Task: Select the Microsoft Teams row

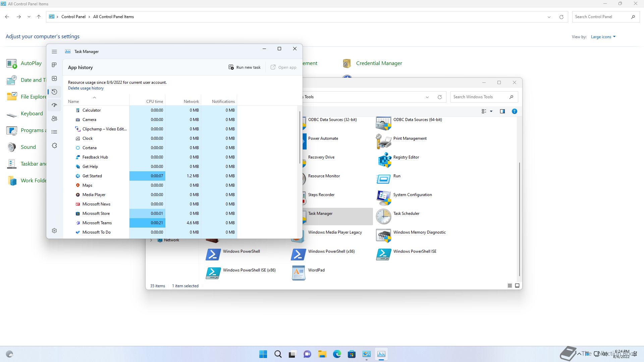Action: pyautogui.click(x=150, y=223)
